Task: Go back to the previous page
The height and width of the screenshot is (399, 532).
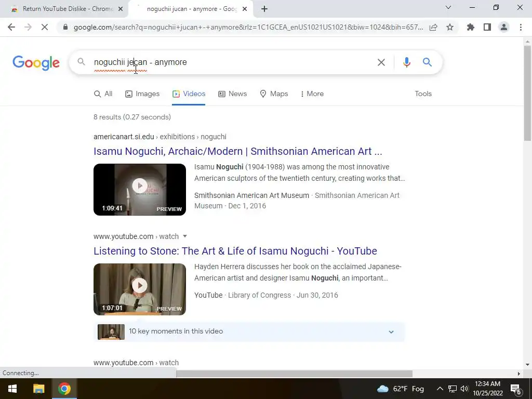Action: tap(11, 27)
